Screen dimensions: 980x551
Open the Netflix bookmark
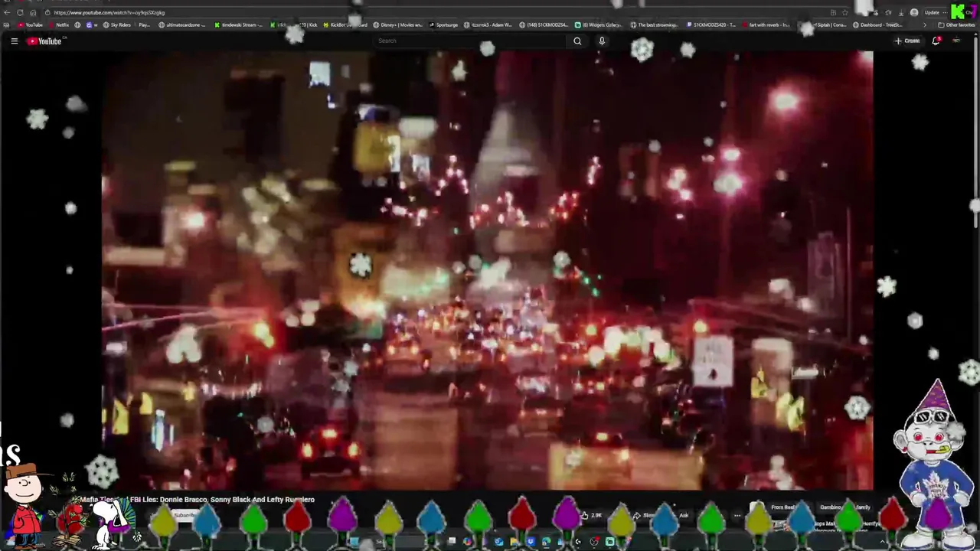58,24
